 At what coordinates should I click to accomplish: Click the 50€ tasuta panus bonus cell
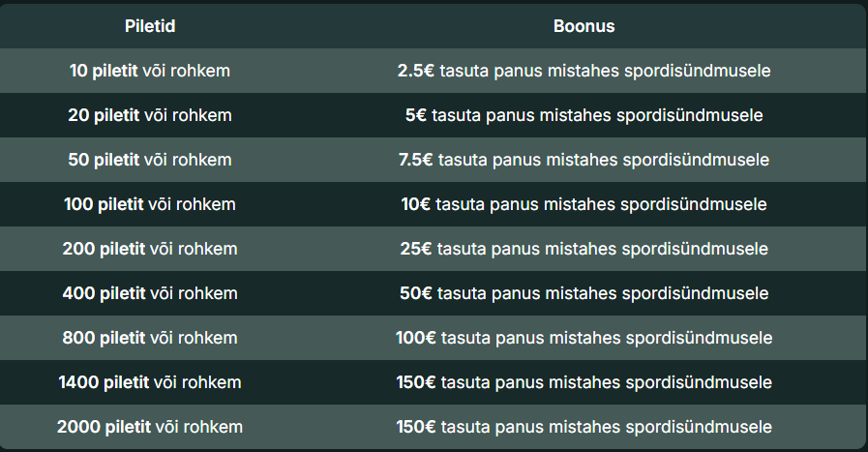click(584, 293)
